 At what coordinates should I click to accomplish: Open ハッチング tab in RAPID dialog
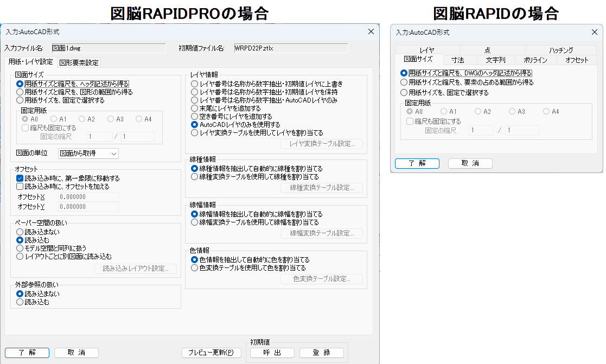click(561, 50)
